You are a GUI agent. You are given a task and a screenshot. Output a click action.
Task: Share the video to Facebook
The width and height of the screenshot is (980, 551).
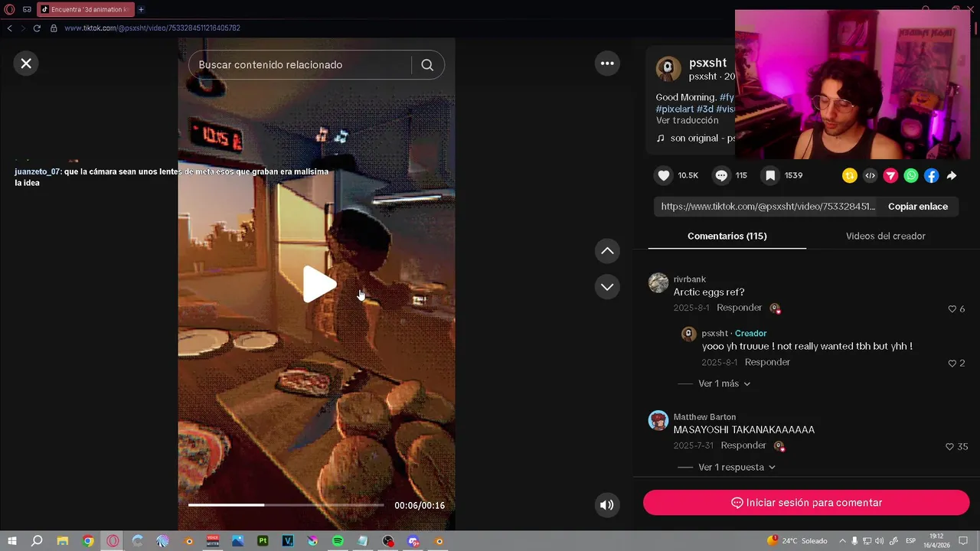tap(931, 175)
